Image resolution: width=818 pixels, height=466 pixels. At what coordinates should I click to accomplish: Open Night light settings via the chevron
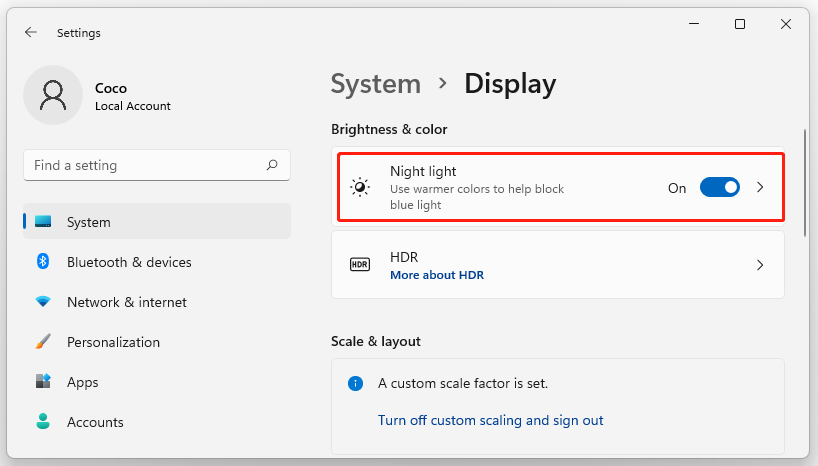pos(760,187)
